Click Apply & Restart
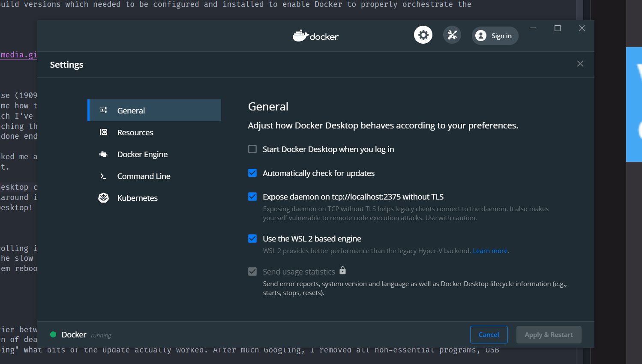The height and width of the screenshot is (364, 642). pos(549,335)
